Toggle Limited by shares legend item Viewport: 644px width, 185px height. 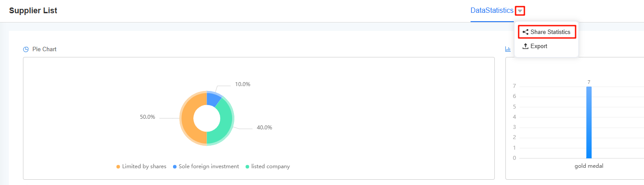[144, 166]
